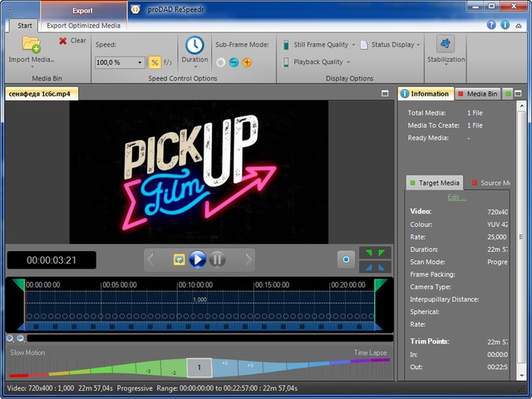Click the green square tab in side panel
Image resolution: width=532 pixels, height=399 pixels.
click(x=507, y=94)
